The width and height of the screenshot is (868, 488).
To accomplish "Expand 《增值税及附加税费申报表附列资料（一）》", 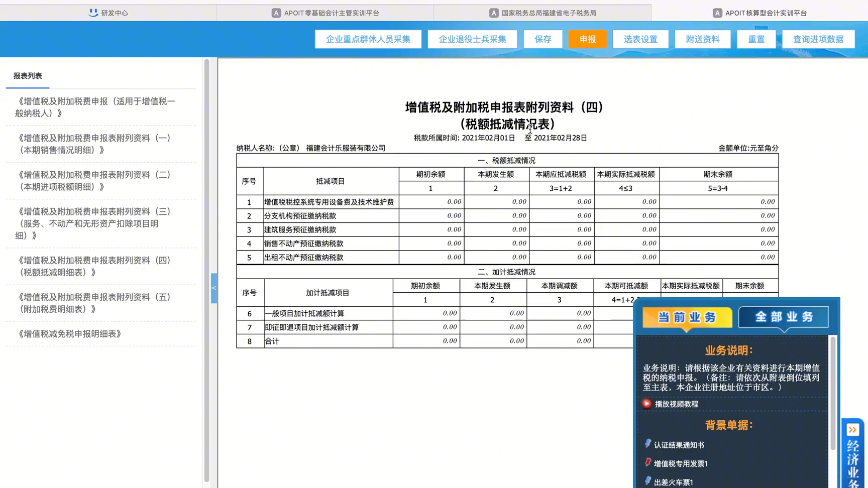I will [x=95, y=144].
